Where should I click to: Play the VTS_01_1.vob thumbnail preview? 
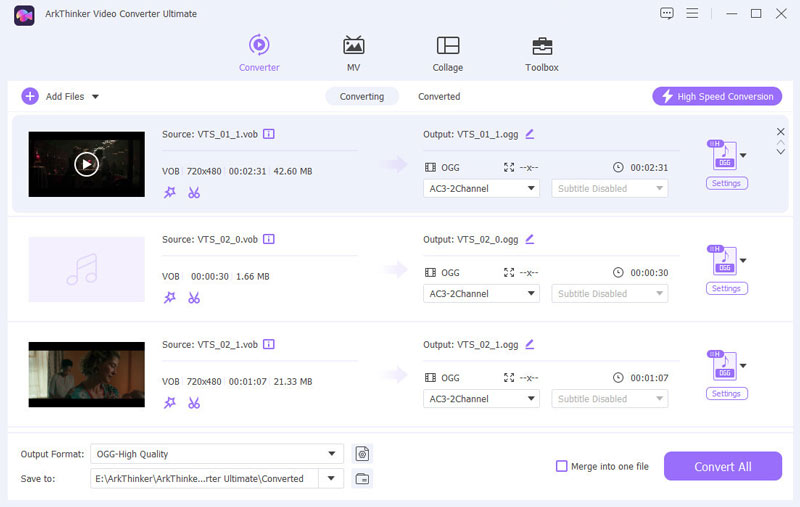[86, 164]
